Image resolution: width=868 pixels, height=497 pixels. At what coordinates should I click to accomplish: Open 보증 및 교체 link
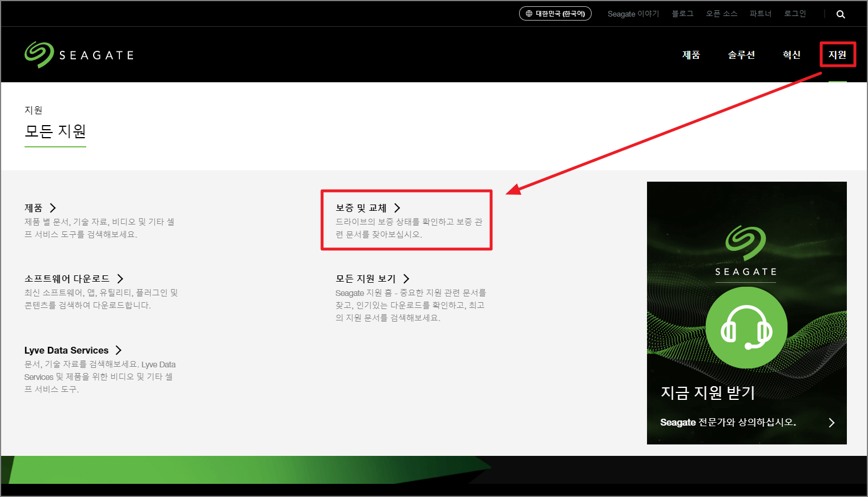[361, 208]
